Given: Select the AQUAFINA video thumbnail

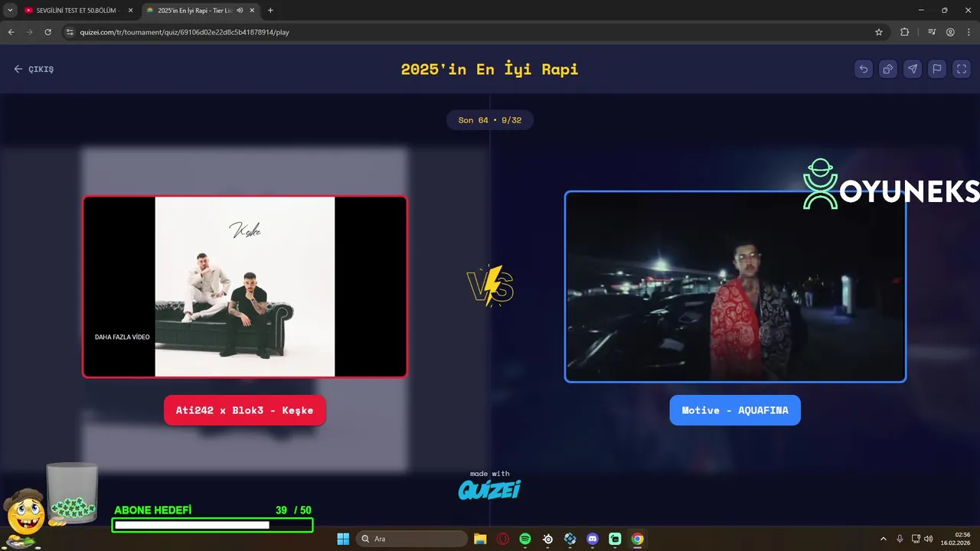Looking at the screenshot, I should tap(735, 286).
